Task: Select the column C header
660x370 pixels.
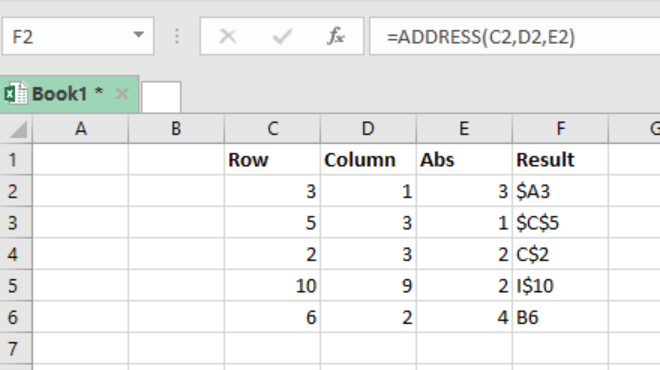Action: (272, 129)
